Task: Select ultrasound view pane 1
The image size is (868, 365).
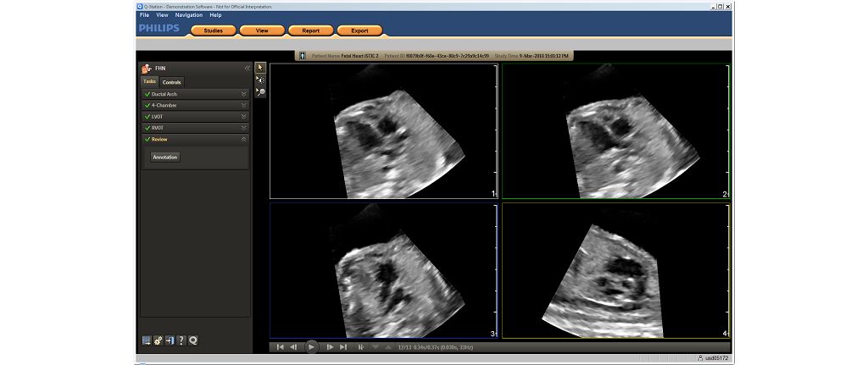Action: 384,131
